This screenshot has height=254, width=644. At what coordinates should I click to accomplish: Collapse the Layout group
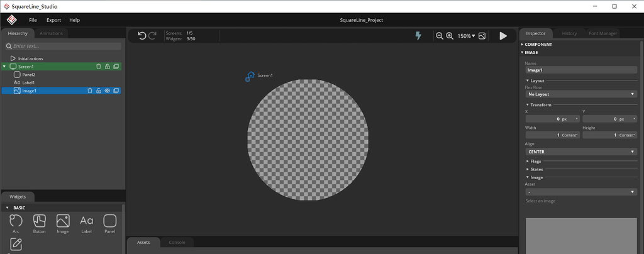tap(528, 81)
